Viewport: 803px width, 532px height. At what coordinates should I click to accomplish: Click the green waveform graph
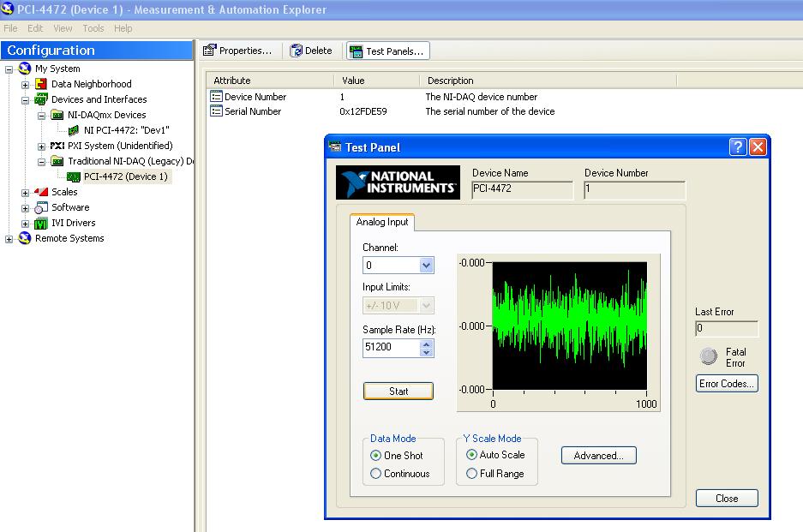[x=570, y=326]
